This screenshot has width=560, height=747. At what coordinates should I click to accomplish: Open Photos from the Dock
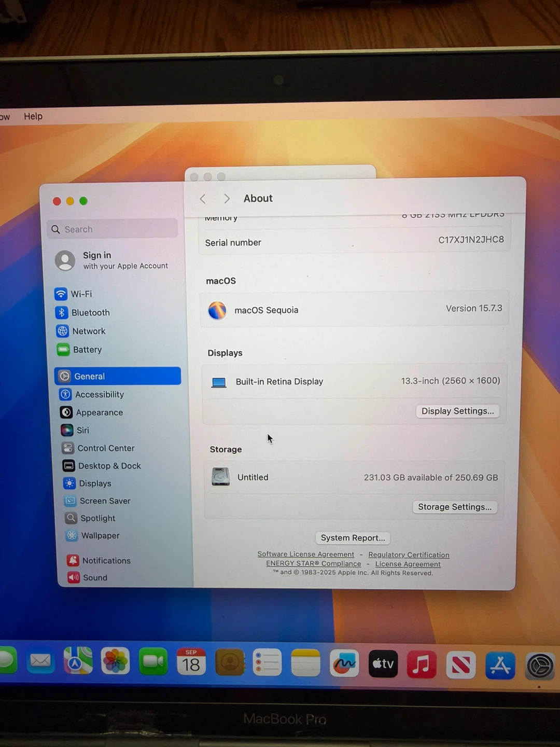pos(115,661)
